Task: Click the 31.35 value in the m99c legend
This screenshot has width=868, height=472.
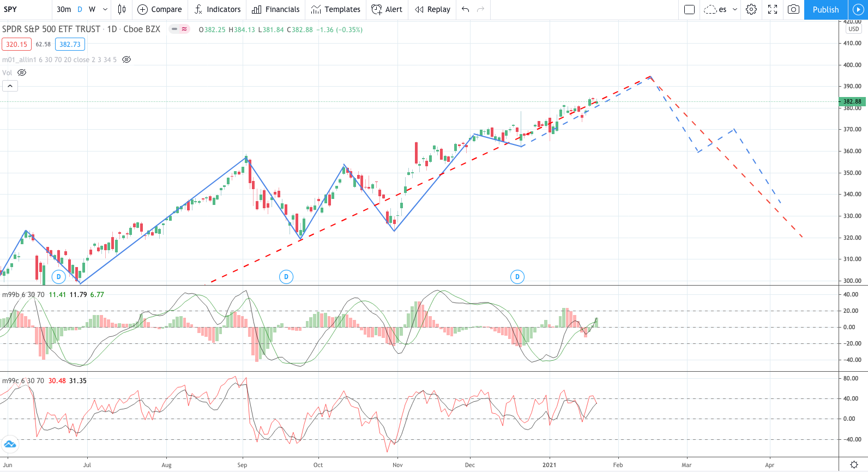Action: coord(78,380)
